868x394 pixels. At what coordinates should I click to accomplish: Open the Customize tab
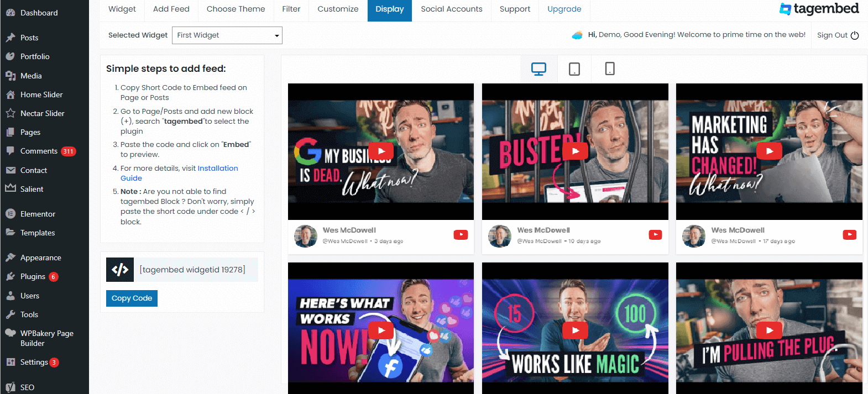(x=338, y=9)
